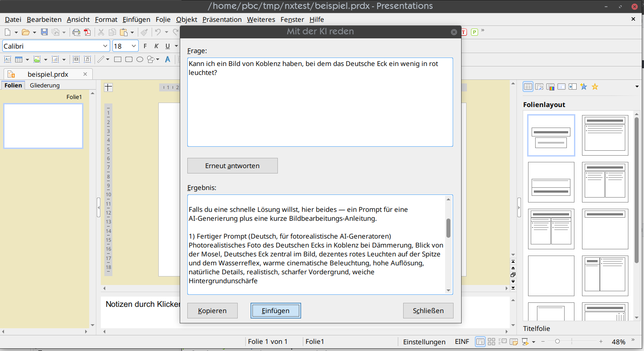Click the Undo arrow icon
The width and height of the screenshot is (644, 351).
pyautogui.click(x=157, y=32)
